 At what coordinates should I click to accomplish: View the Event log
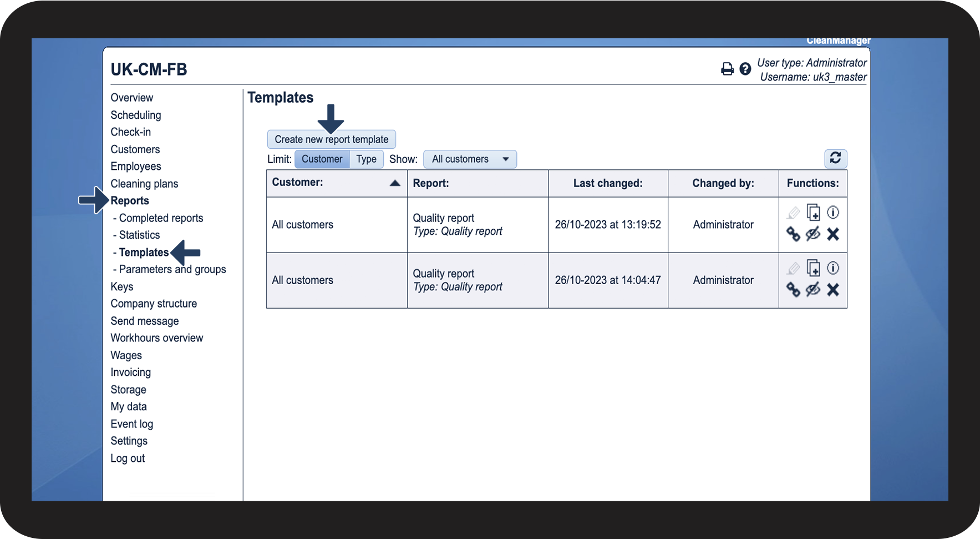pos(131,424)
